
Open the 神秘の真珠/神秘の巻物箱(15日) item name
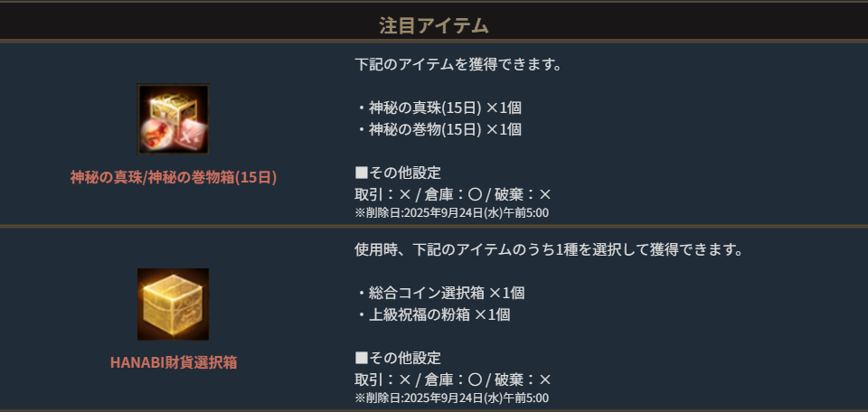click(174, 177)
